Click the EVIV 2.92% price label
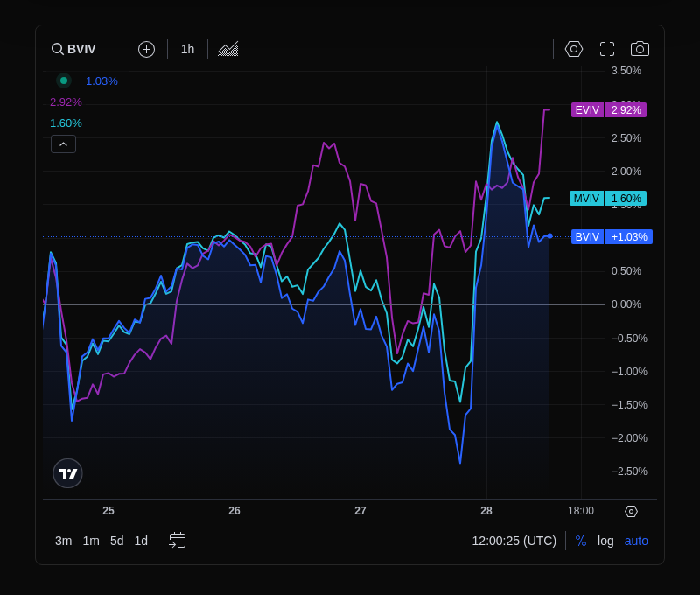Image resolution: width=700 pixels, height=595 pixels. tap(609, 109)
